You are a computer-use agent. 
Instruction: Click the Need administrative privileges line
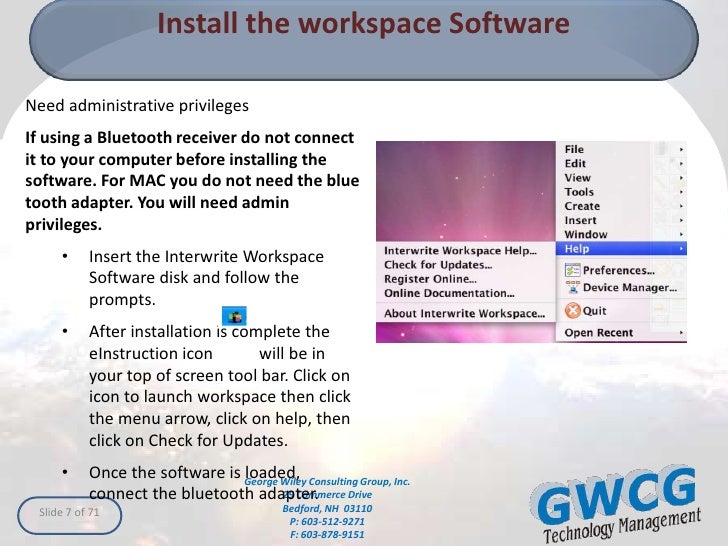tap(137, 106)
